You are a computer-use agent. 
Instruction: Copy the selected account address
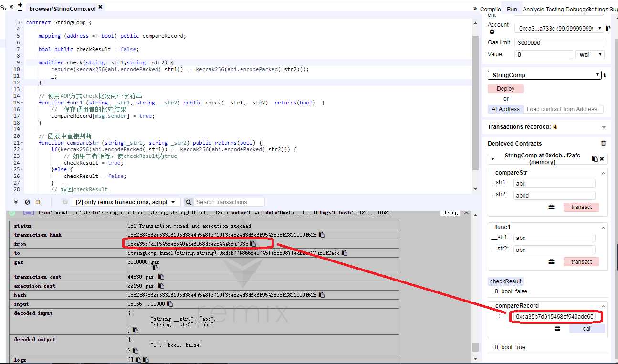coord(608,28)
